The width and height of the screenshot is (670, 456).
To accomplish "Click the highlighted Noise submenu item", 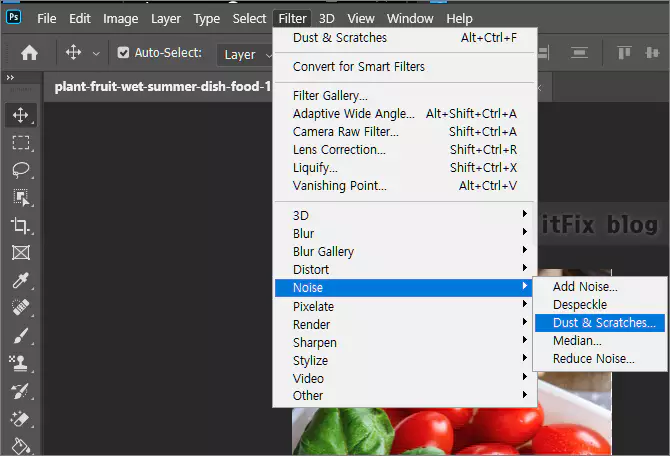I will click(404, 288).
